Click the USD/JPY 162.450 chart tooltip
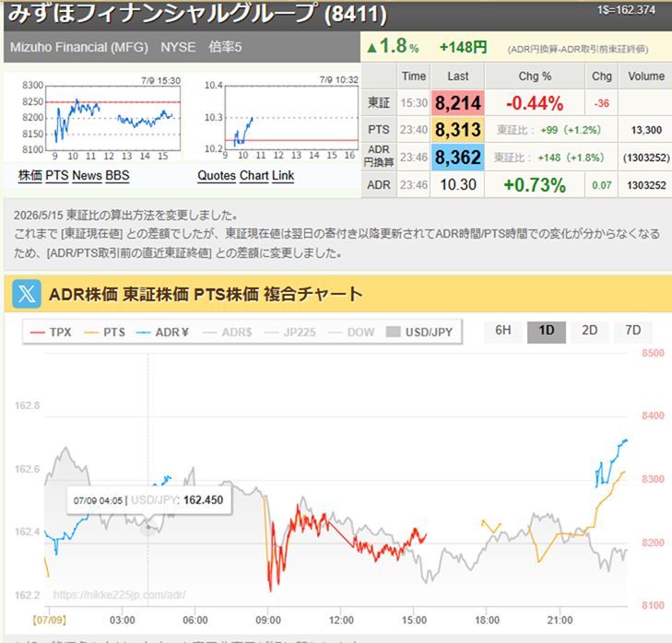This screenshot has height=643, width=672. [148, 500]
